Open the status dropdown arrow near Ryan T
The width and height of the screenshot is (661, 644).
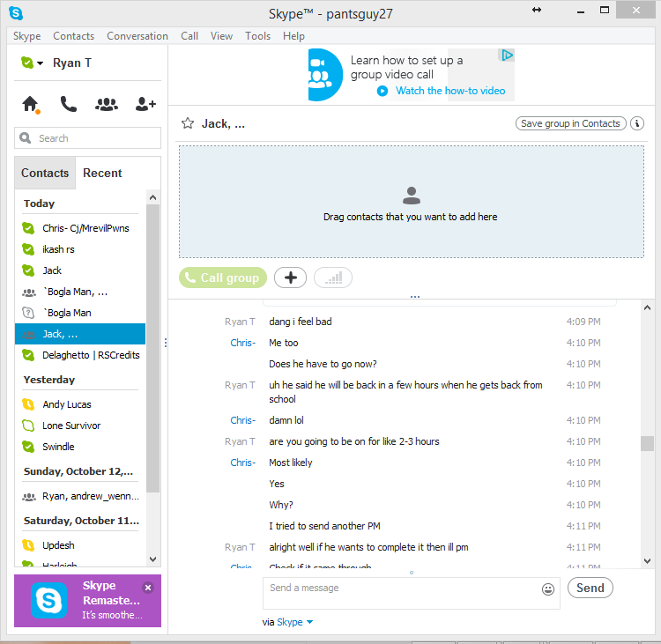40,63
